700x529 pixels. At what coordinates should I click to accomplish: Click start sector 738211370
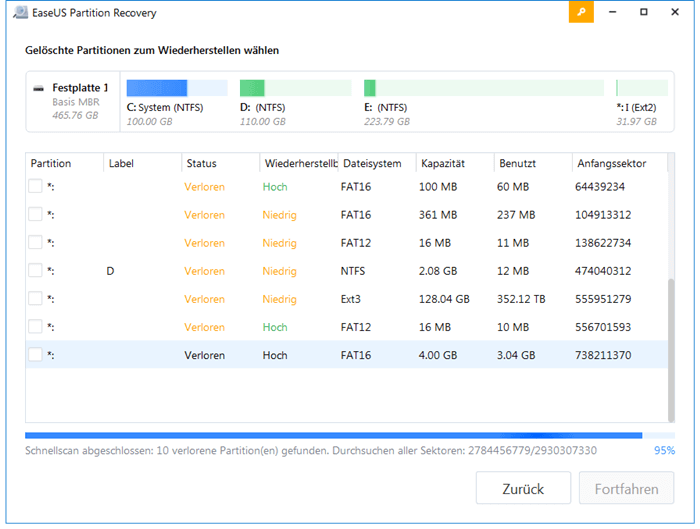click(x=603, y=355)
